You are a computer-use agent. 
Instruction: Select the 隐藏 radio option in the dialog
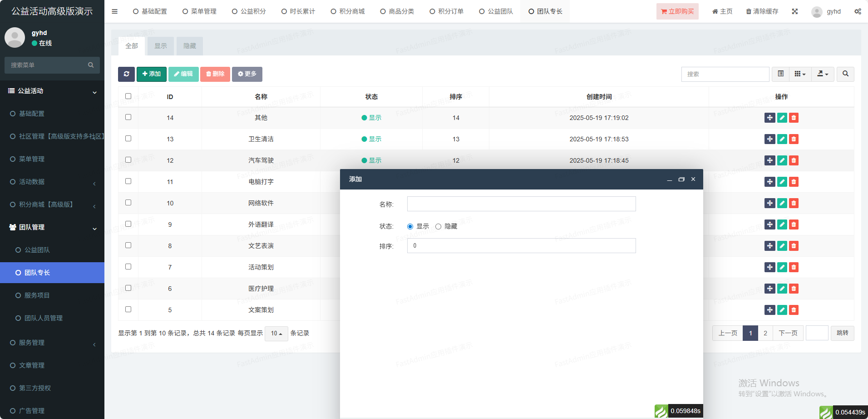point(438,226)
